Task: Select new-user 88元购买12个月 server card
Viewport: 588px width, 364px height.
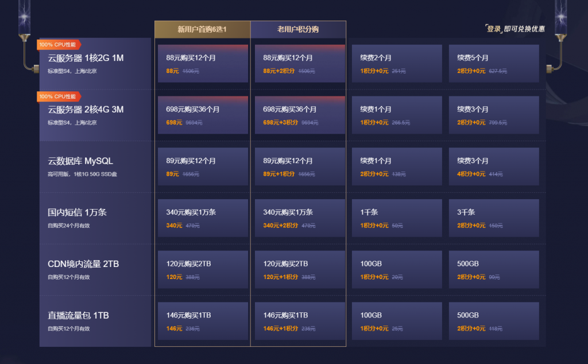Action: click(x=203, y=63)
